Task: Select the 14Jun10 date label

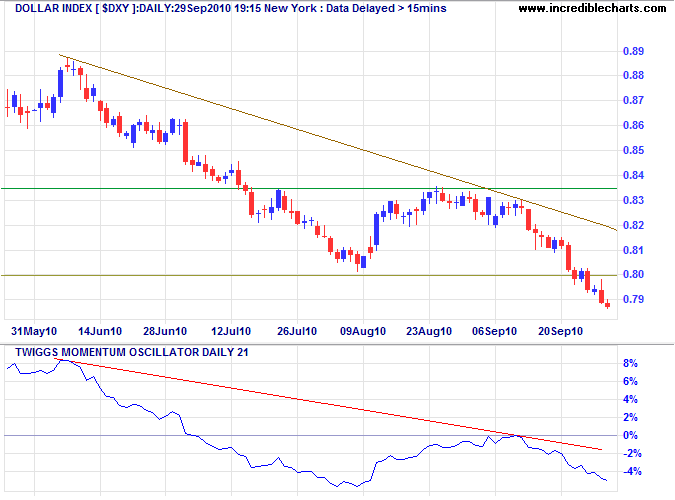Action: pyautogui.click(x=100, y=331)
